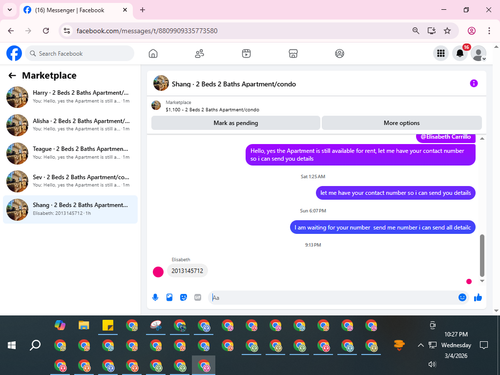Click the chat scroll-up arrow

[482, 138]
